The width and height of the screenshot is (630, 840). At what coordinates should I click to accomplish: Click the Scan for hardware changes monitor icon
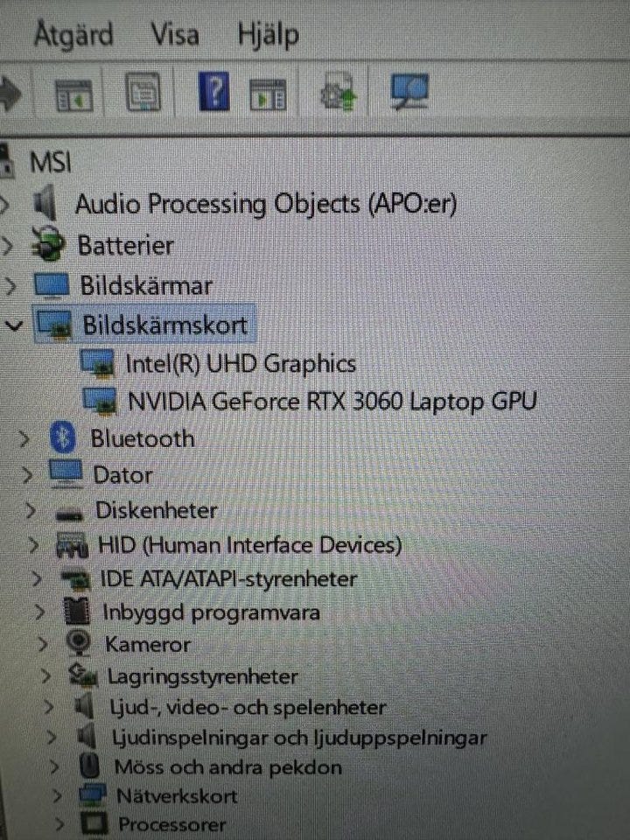409,92
